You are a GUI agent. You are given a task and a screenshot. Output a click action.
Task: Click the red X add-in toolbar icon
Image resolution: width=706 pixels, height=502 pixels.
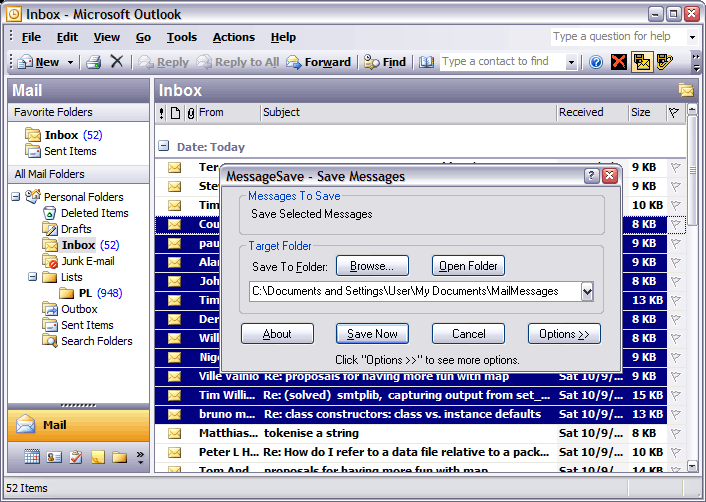pyautogui.click(x=619, y=62)
